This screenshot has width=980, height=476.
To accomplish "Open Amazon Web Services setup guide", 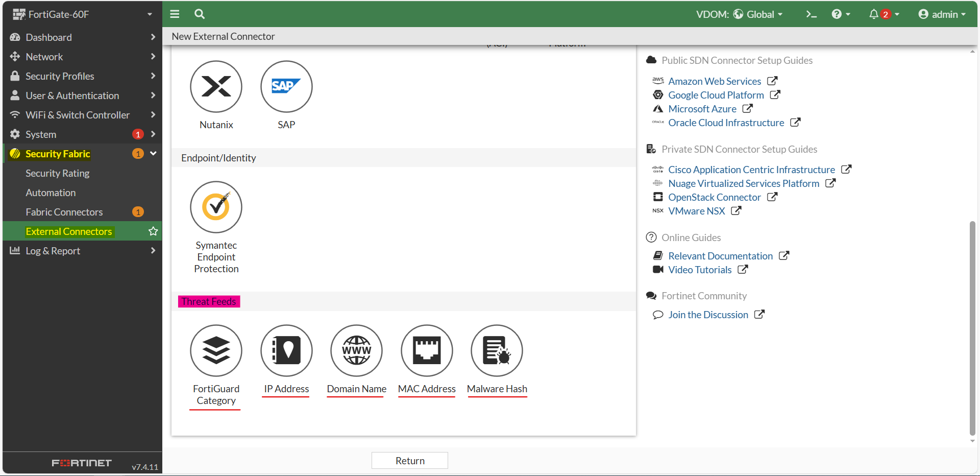I will tap(715, 81).
